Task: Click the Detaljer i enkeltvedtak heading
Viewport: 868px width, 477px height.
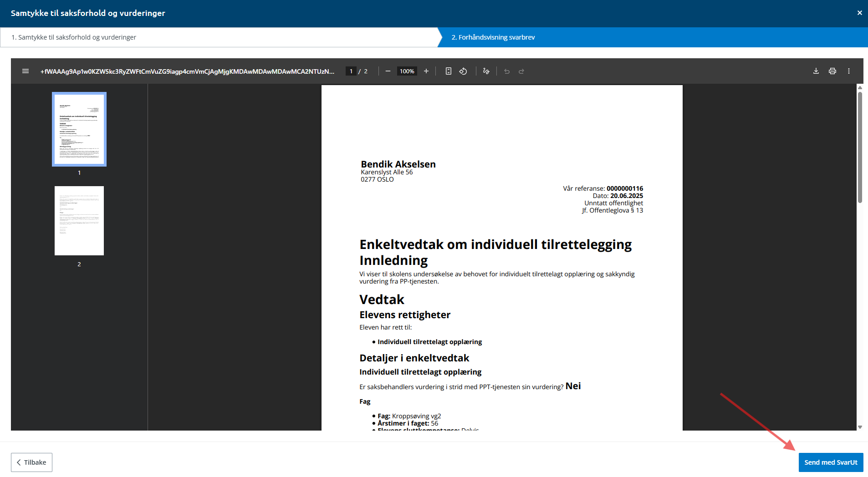Action: [414, 358]
